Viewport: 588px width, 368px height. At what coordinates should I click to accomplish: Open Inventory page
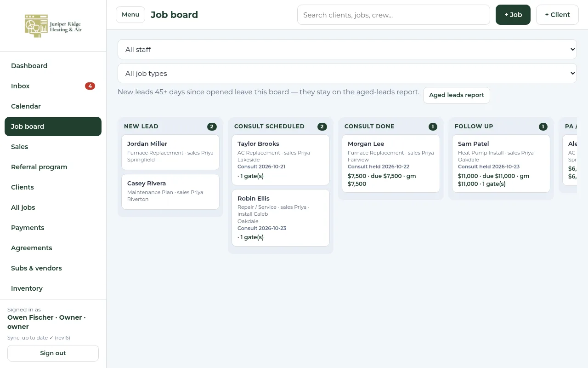click(53, 288)
